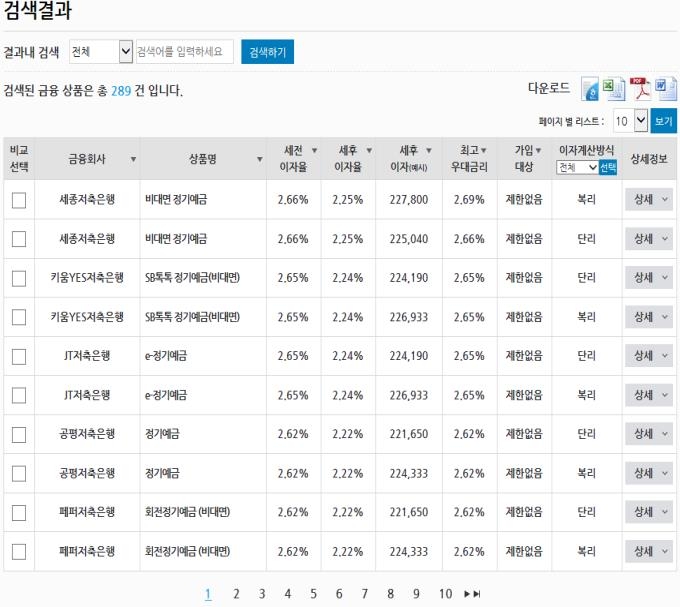Click SB톡톡 정기예금(비대면) in 키움YES 단리 row
The image size is (680, 607).
(193, 277)
